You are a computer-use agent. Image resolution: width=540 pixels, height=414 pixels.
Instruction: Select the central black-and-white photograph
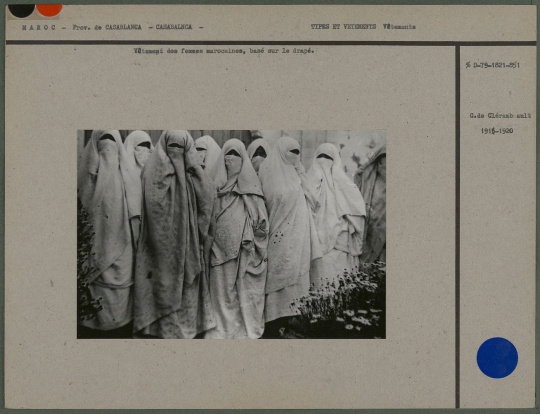(231, 234)
